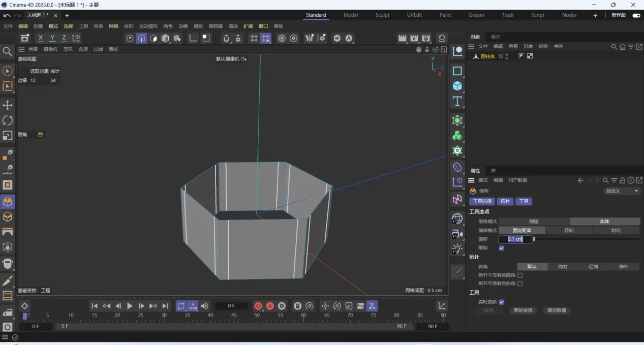Open the search magnifier in left toolbar

click(x=7, y=51)
